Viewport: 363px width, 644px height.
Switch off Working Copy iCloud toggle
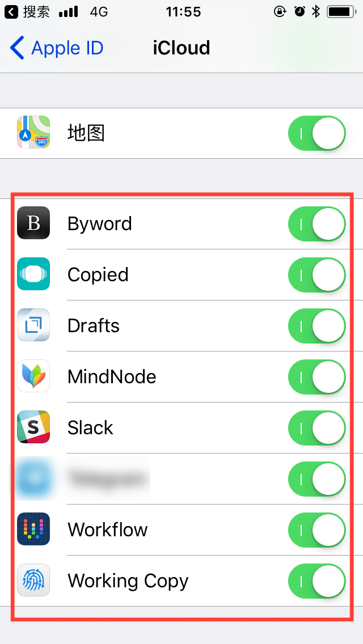(317, 581)
